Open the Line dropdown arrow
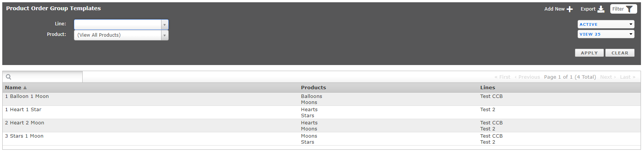The width and height of the screenshot is (644, 152). click(165, 25)
